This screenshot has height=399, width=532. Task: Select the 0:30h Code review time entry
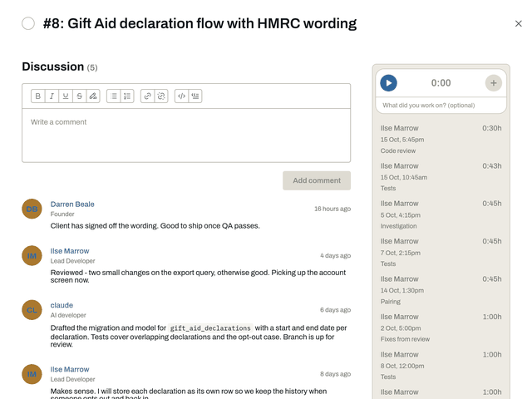point(441,139)
